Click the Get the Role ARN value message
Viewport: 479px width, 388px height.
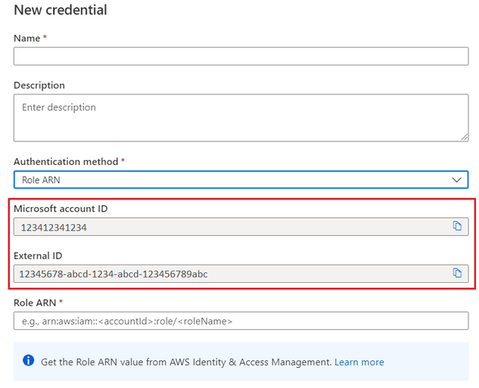coord(186,362)
